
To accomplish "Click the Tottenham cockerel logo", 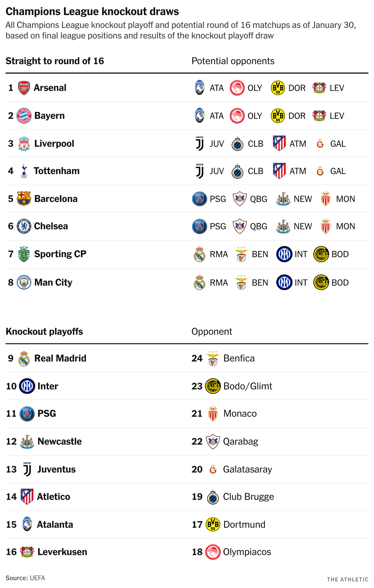I will click(24, 171).
